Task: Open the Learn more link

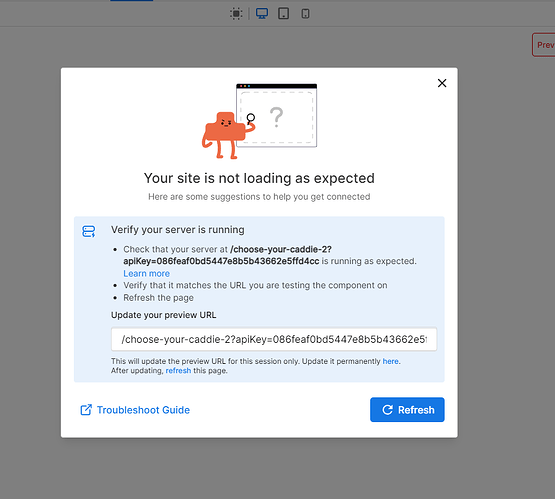Action: tap(147, 274)
